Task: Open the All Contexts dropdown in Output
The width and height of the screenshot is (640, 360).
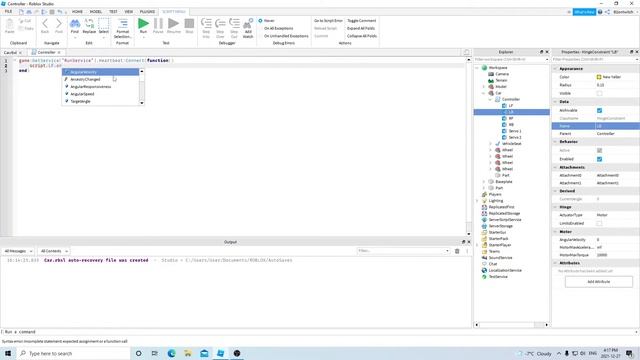Action: [x=54, y=251]
